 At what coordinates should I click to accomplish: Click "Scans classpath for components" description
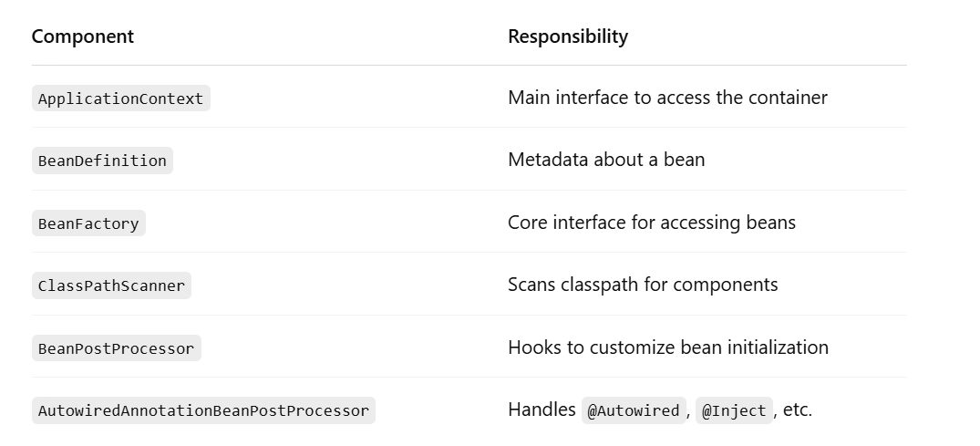(643, 285)
